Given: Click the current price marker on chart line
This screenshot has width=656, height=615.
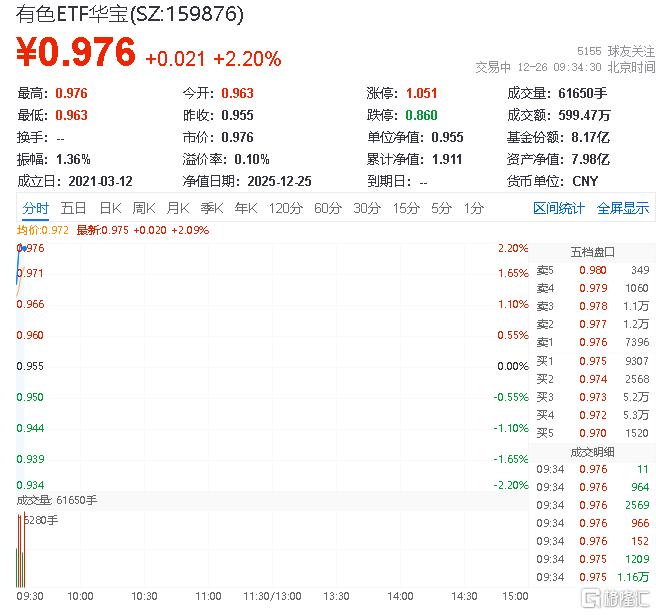Looking at the screenshot, I should pyautogui.click(x=19, y=247).
